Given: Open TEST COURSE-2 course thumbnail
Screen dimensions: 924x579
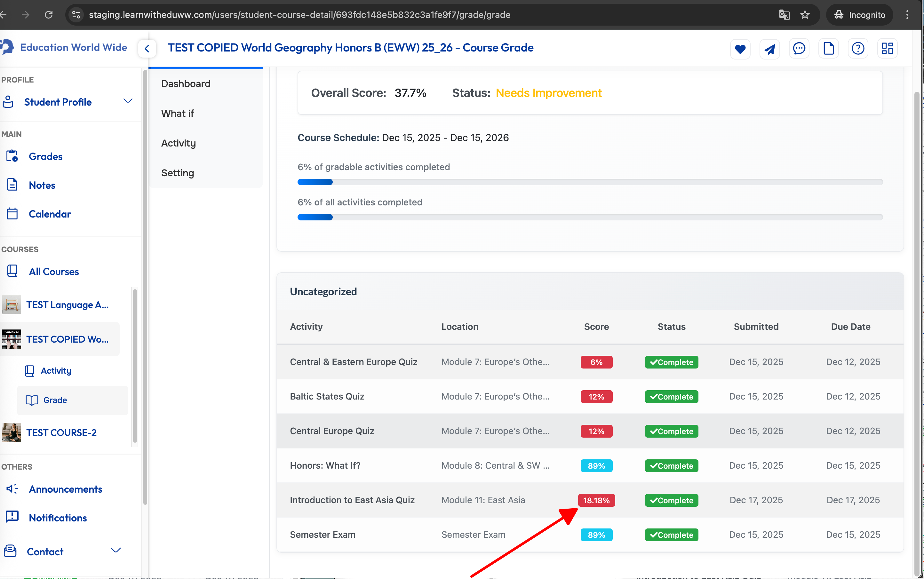Looking at the screenshot, I should point(12,432).
